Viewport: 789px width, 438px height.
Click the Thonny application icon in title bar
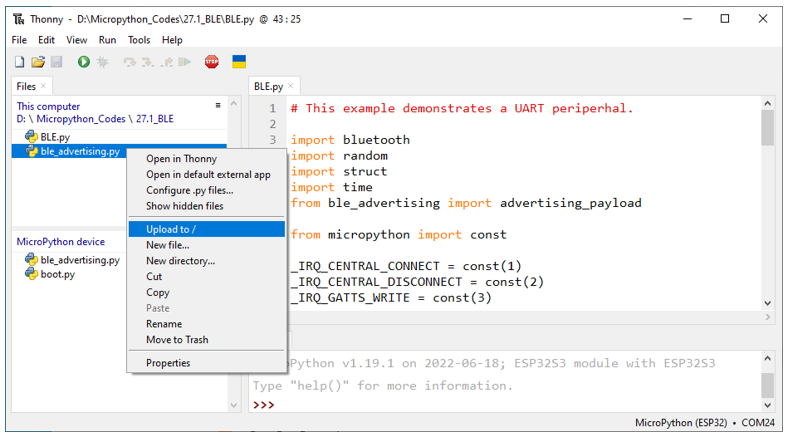click(x=19, y=19)
